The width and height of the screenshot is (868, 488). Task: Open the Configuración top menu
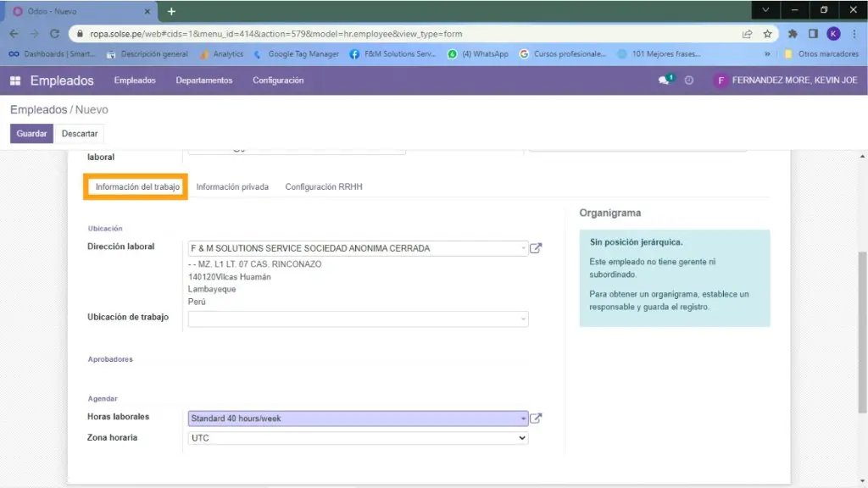click(278, 80)
